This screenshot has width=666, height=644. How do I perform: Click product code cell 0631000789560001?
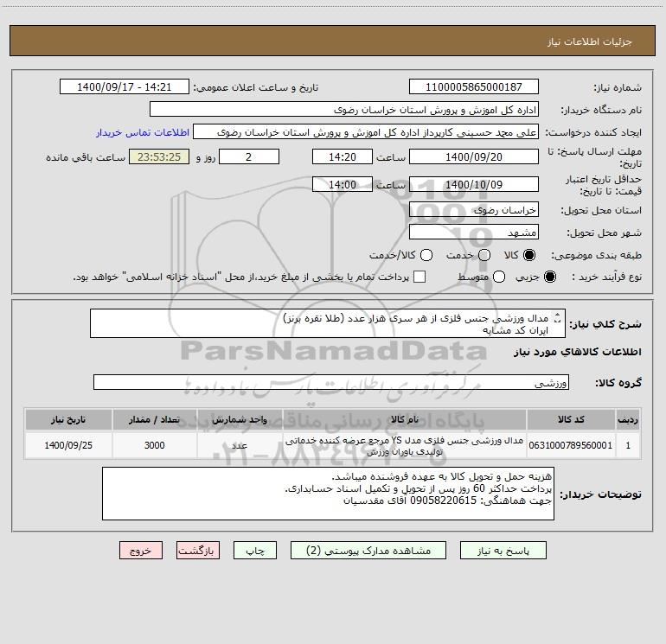[x=571, y=445]
